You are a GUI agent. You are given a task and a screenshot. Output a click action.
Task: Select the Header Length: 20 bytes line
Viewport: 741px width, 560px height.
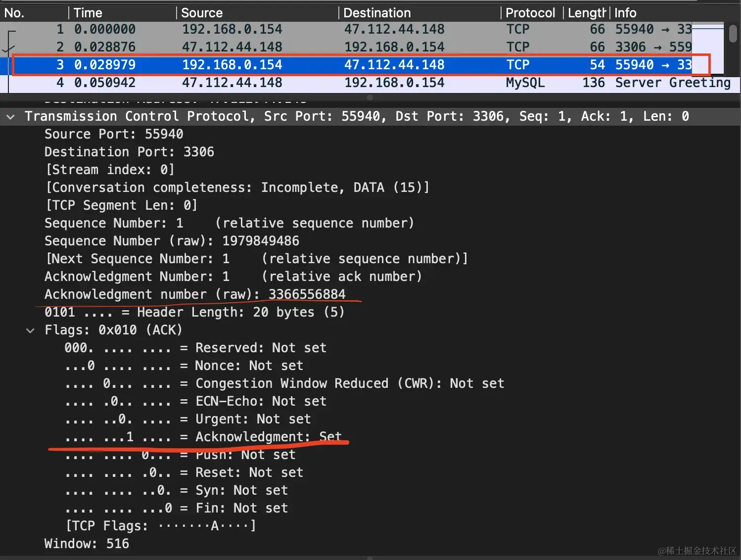click(x=194, y=312)
